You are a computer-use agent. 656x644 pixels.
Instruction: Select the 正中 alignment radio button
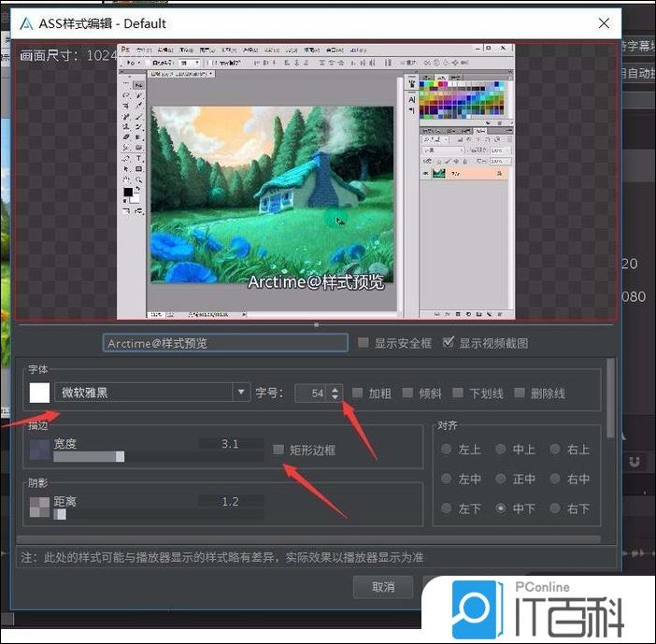[x=501, y=479]
